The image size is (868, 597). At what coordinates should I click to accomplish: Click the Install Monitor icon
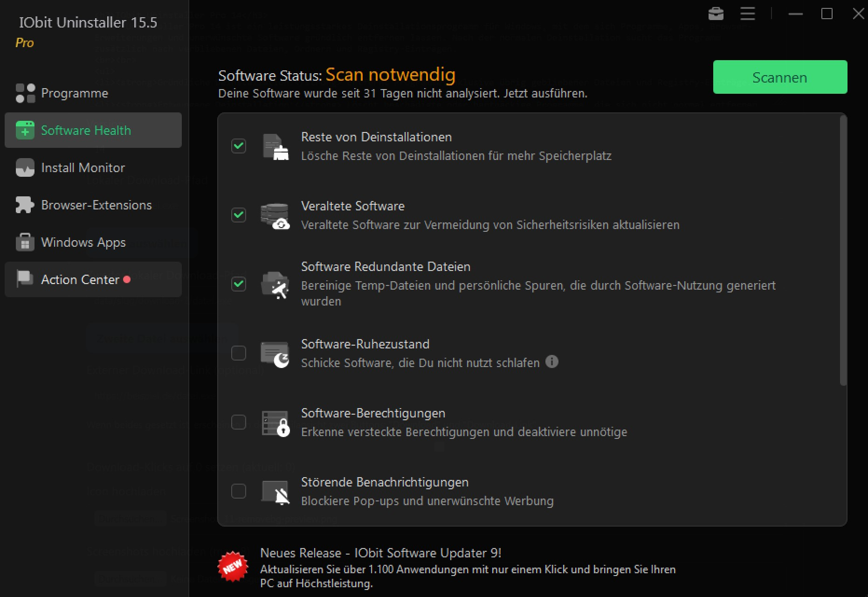click(x=25, y=167)
